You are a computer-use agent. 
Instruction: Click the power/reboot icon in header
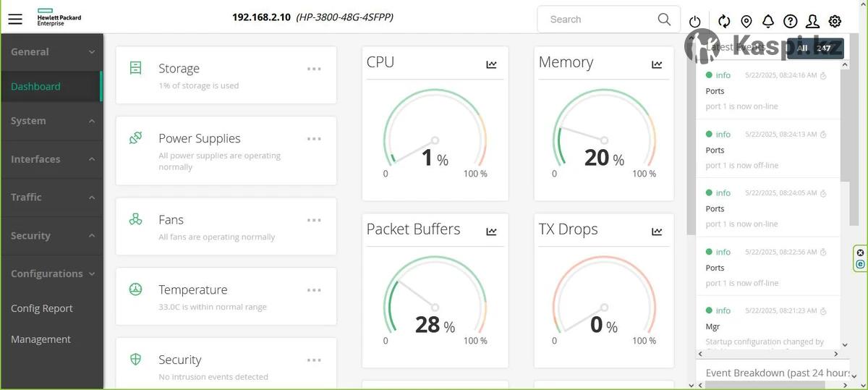(x=695, y=22)
